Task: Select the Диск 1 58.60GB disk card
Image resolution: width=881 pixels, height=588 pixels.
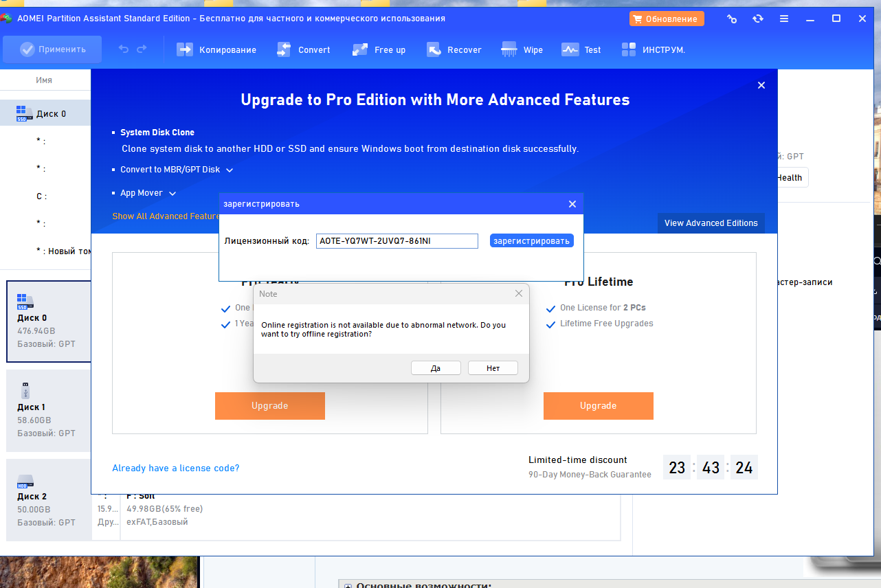Action: [x=49, y=411]
